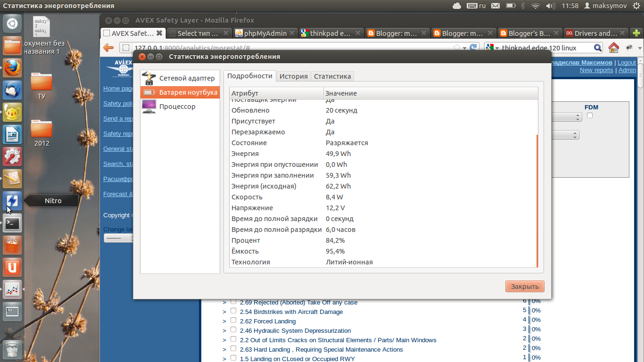This screenshot has height=362, width=644.
Task: Open the ТУ folder on the desktop
Action: coord(41,85)
